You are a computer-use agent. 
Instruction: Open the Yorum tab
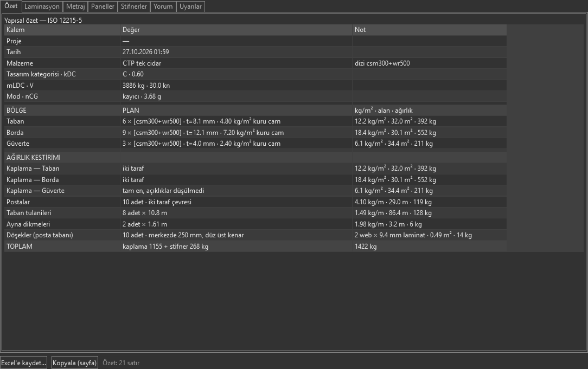(x=163, y=7)
